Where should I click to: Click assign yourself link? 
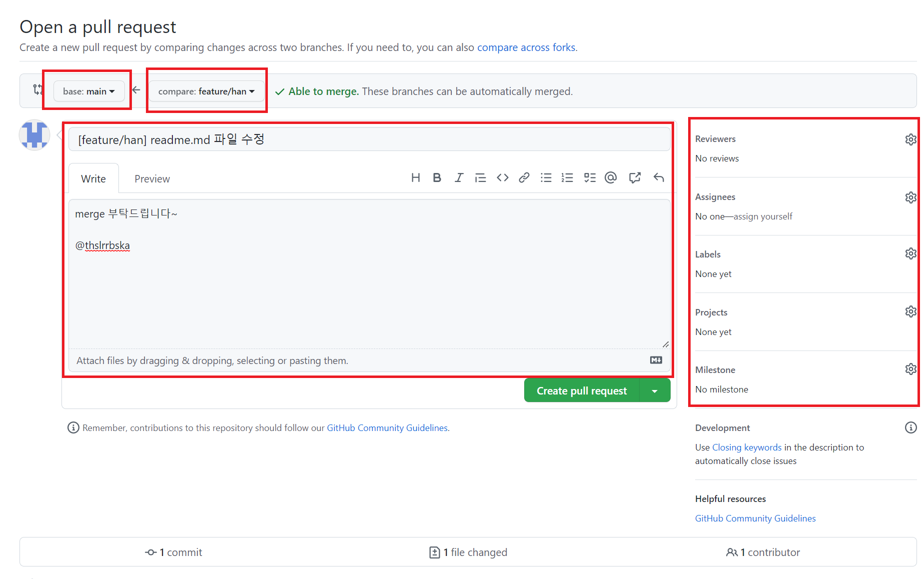pyautogui.click(x=763, y=216)
